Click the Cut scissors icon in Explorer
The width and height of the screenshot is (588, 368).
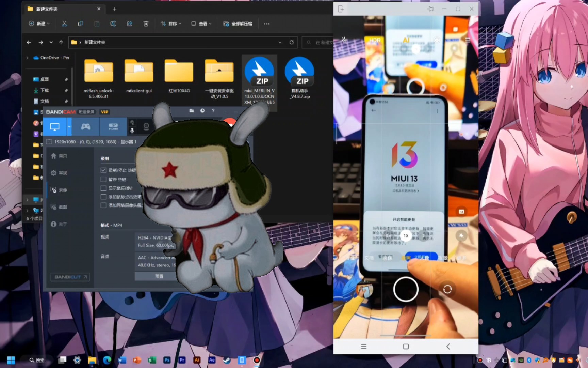[64, 24]
